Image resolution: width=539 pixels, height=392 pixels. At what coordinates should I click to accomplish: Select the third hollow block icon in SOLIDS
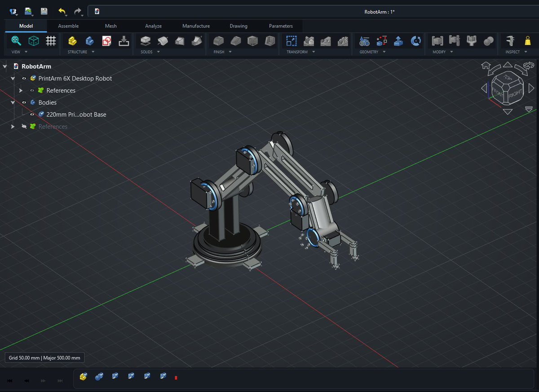(179, 41)
